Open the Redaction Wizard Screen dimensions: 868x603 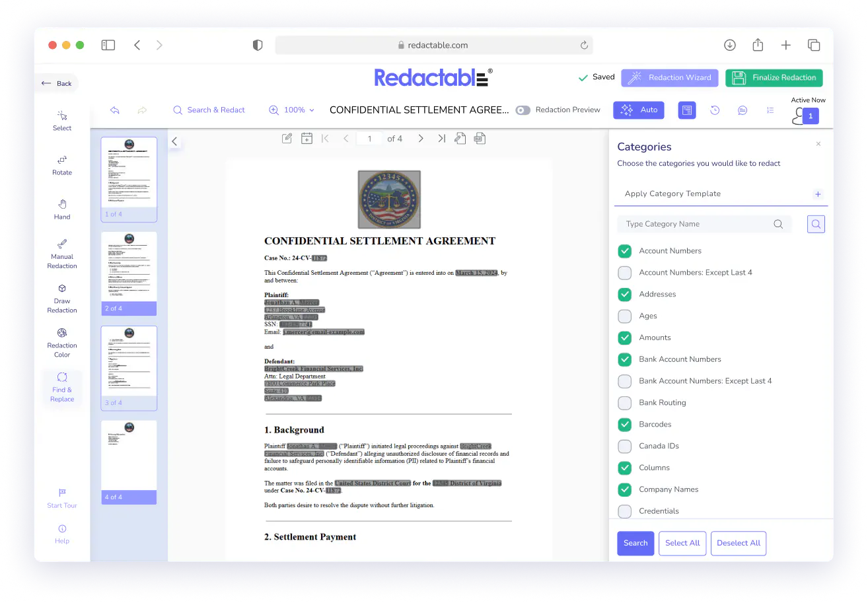pyautogui.click(x=670, y=78)
